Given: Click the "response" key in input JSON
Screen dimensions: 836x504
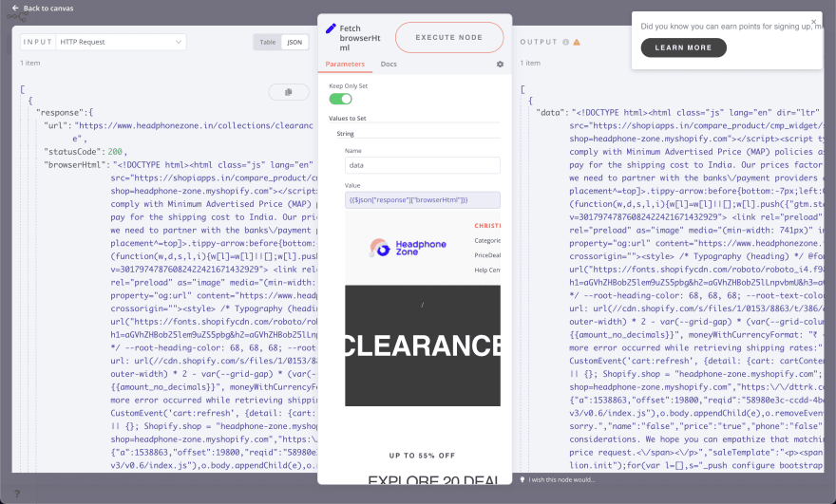Looking at the screenshot, I should (60, 112).
